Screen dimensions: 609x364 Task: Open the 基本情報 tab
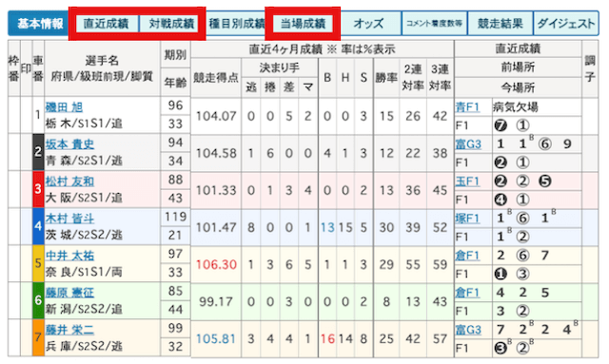(39, 24)
